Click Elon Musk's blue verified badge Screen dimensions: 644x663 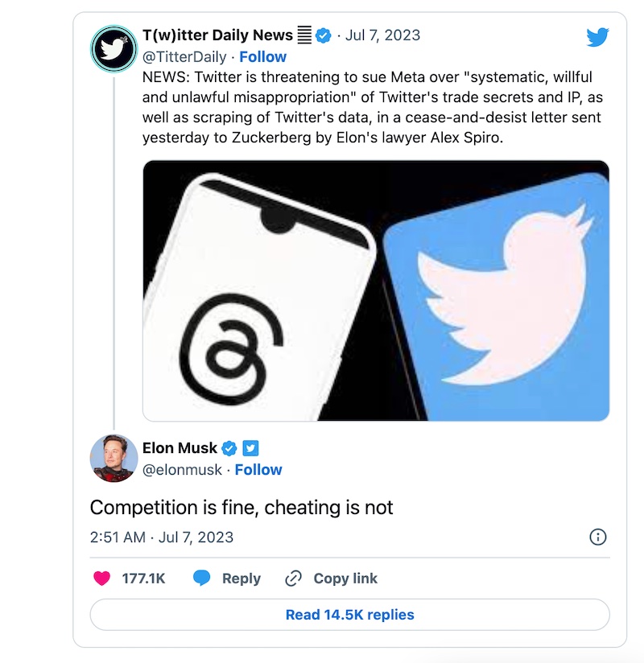pyautogui.click(x=229, y=448)
